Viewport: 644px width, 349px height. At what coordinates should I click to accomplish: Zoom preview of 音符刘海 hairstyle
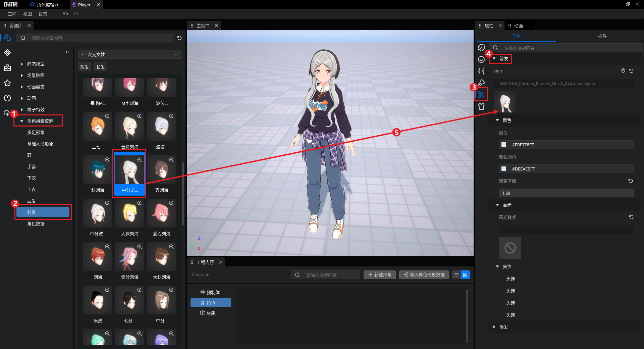(140, 116)
